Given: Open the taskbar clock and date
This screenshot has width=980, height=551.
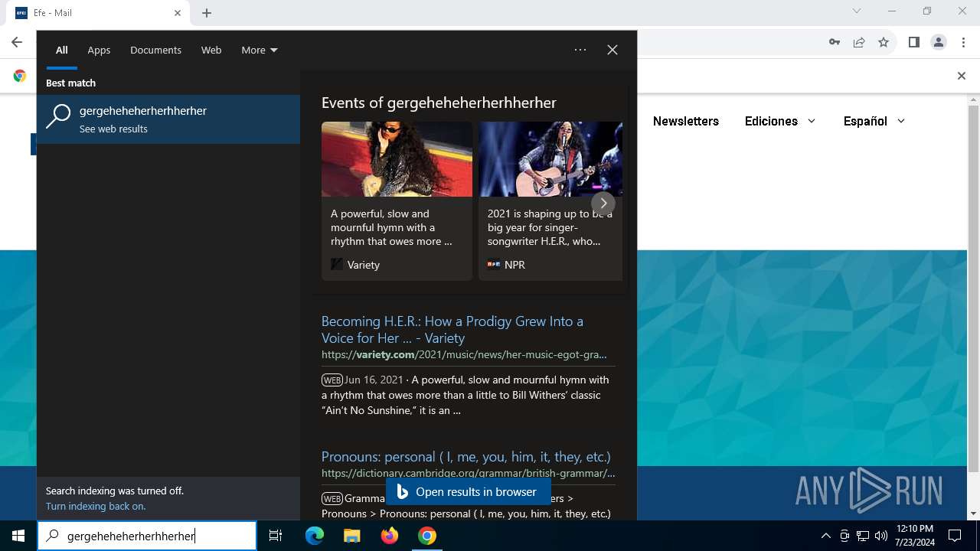Looking at the screenshot, I should point(914,536).
